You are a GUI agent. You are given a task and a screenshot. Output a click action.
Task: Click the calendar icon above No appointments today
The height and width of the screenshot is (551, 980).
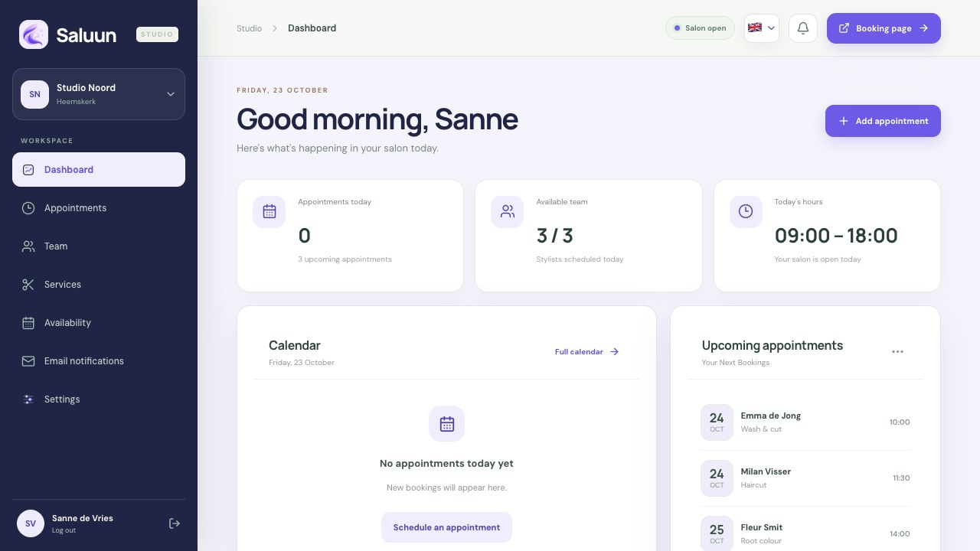click(x=447, y=423)
